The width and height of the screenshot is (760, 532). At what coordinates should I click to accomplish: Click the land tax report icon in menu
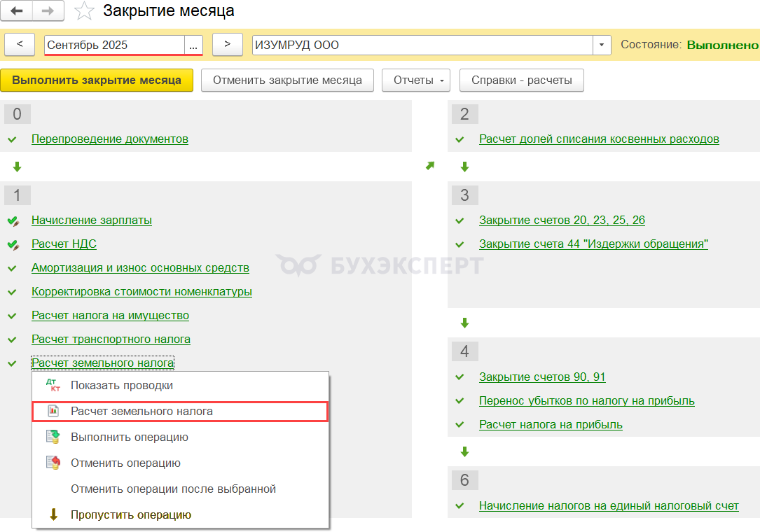click(53, 412)
